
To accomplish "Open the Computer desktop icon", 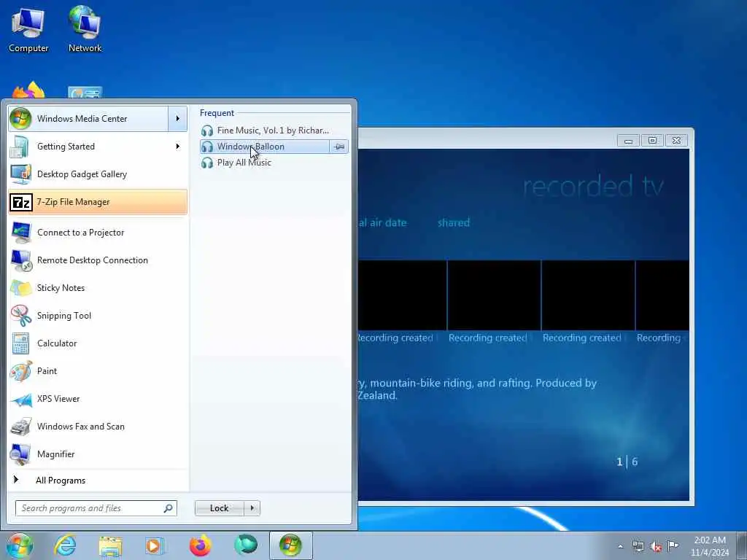I will (x=28, y=30).
